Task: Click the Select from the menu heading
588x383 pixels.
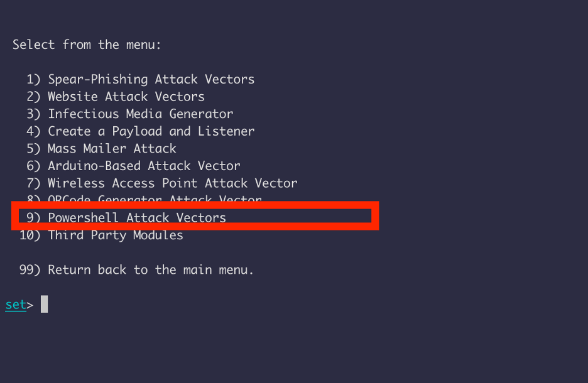Action: click(x=87, y=45)
